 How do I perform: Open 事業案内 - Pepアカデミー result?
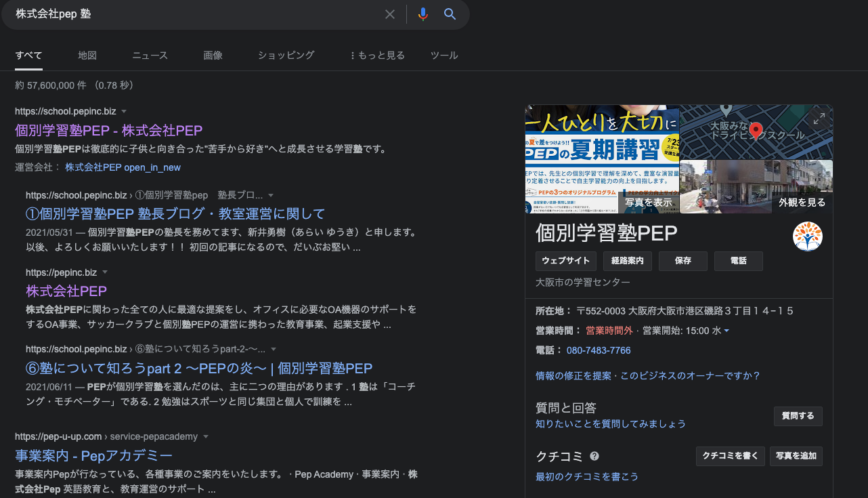(93, 455)
